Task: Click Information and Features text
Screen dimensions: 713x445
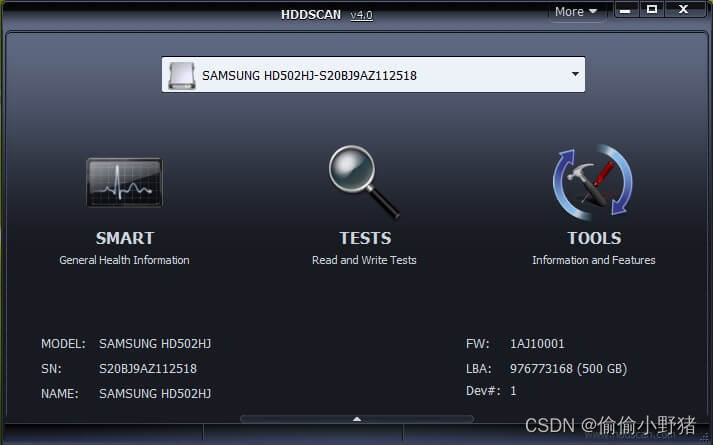Action: (594, 260)
